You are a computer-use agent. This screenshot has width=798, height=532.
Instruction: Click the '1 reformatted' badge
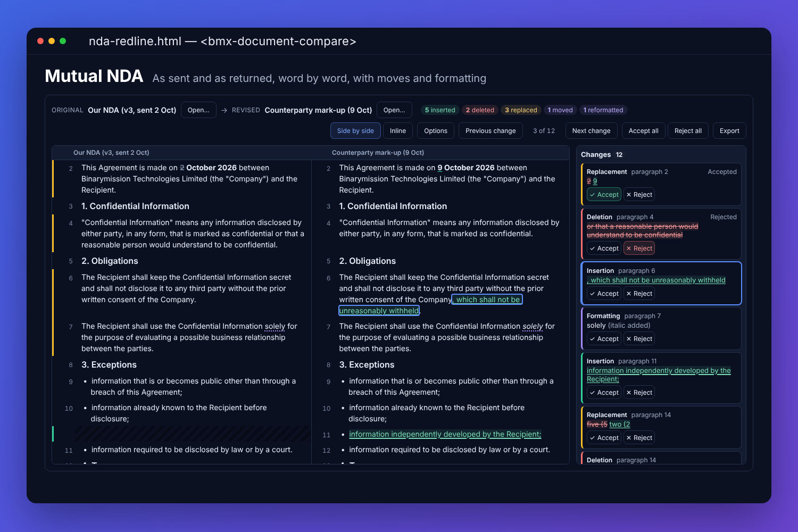point(603,110)
